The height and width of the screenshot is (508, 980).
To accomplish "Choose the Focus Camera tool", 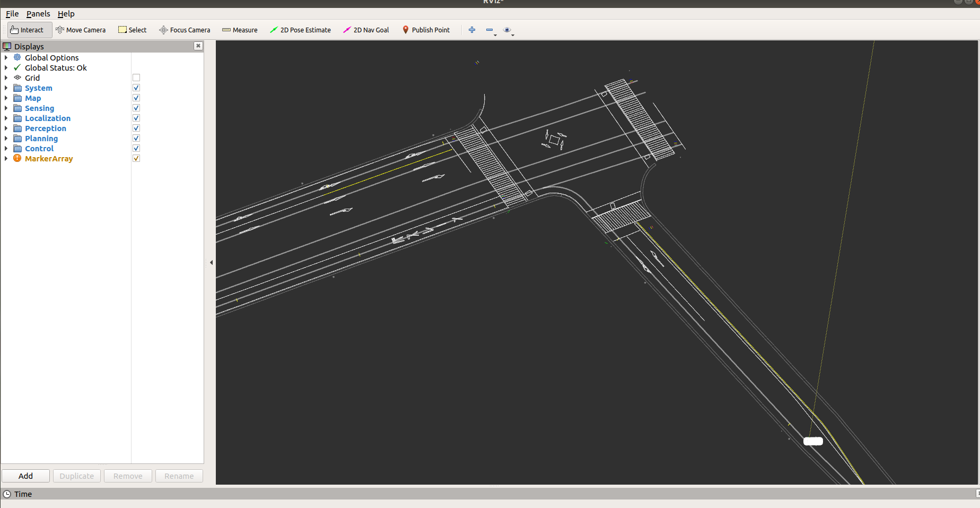I will click(x=184, y=30).
